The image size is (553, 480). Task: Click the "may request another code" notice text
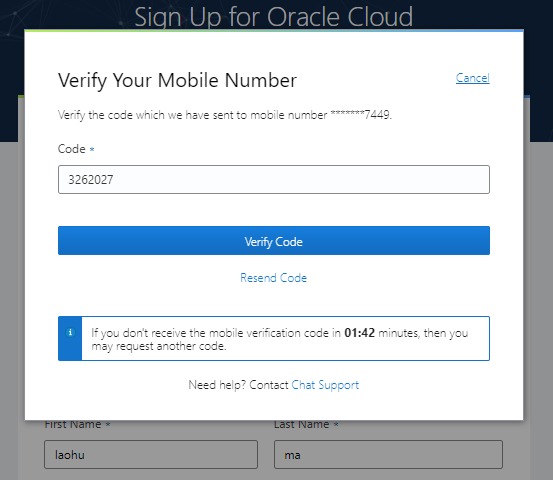159,346
